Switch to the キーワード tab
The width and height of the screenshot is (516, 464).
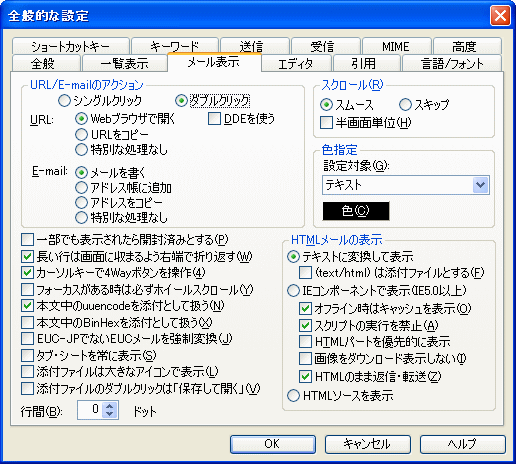(x=175, y=46)
